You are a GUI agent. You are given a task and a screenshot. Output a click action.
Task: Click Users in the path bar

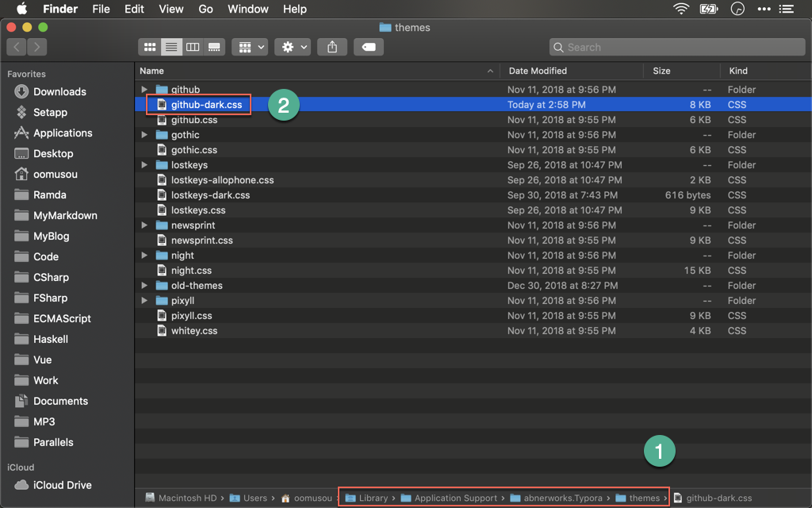click(249, 498)
